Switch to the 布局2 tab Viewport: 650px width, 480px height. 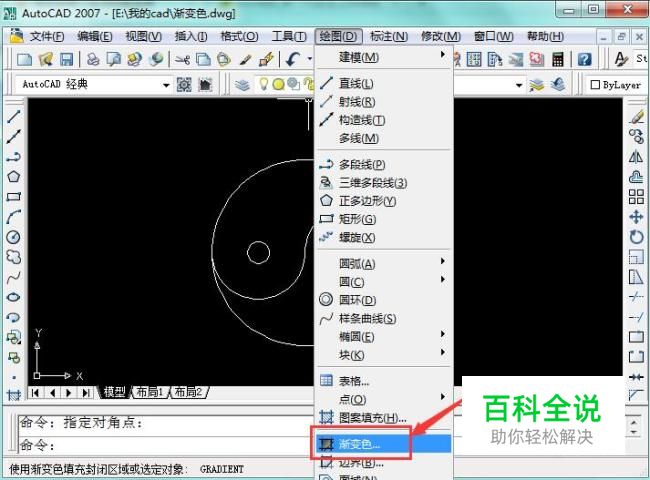188,392
